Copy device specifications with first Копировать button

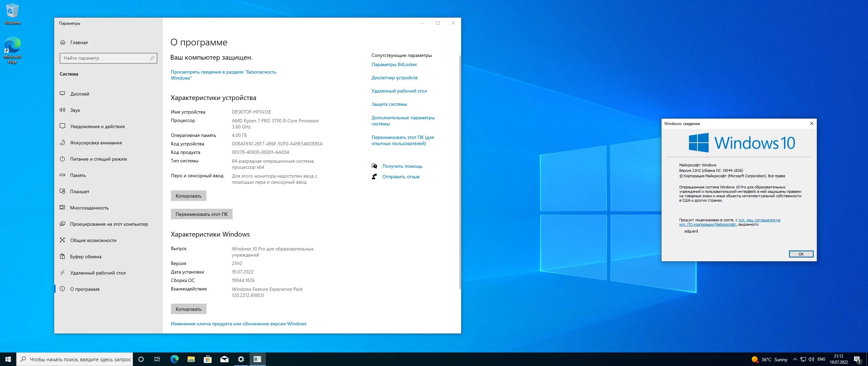[x=188, y=196]
